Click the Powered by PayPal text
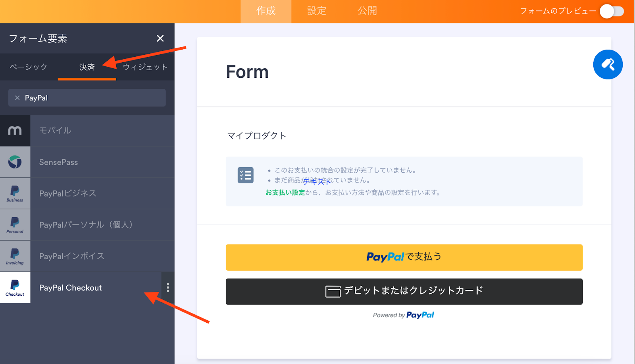The width and height of the screenshot is (635, 364). pos(403,315)
